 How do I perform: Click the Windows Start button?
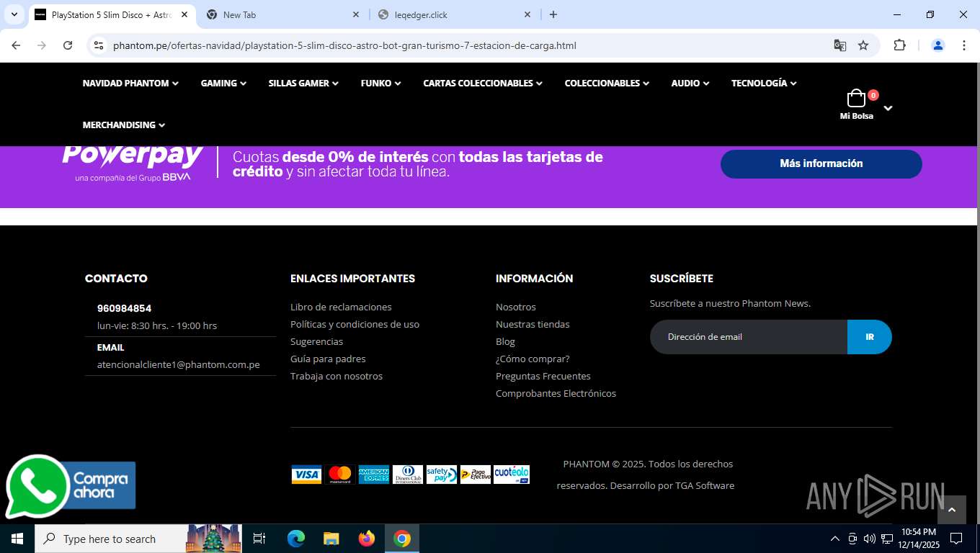point(17,539)
